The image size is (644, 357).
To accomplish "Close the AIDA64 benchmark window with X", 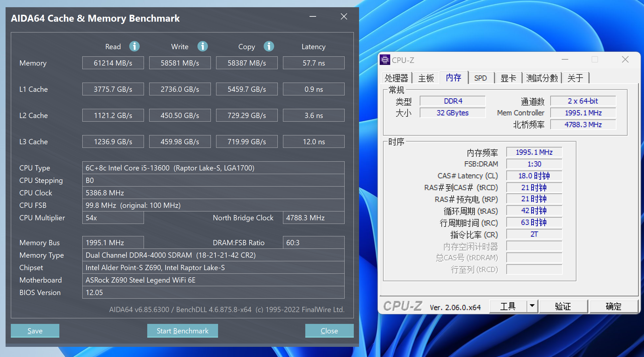I will (344, 16).
